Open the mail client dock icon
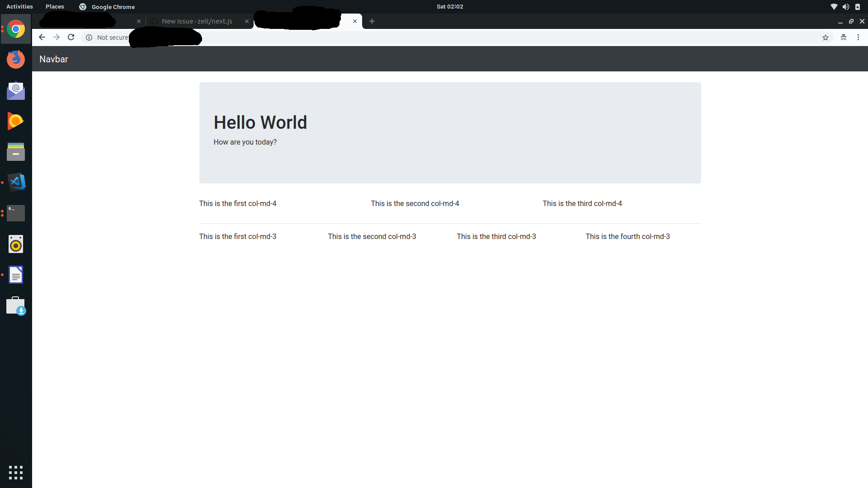 [x=16, y=90]
